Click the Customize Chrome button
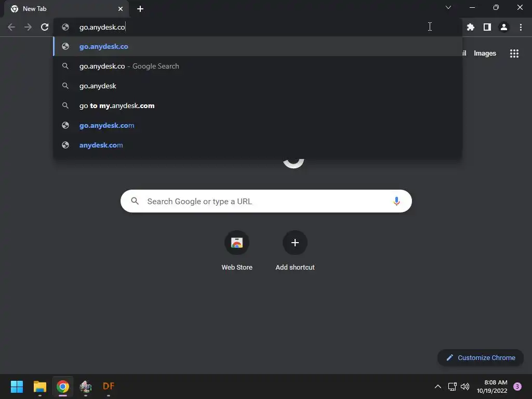The width and height of the screenshot is (532, 399). [x=481, y=357]
